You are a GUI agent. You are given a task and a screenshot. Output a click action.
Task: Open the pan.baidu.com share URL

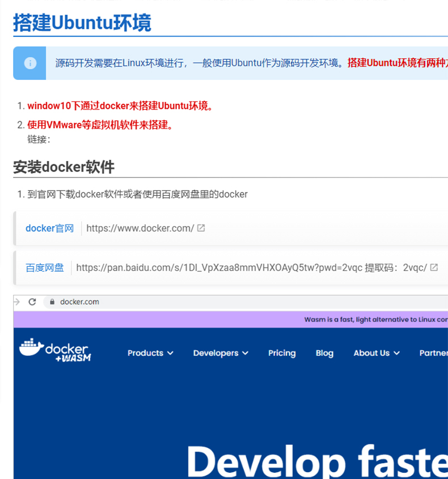tap(219, 268)
